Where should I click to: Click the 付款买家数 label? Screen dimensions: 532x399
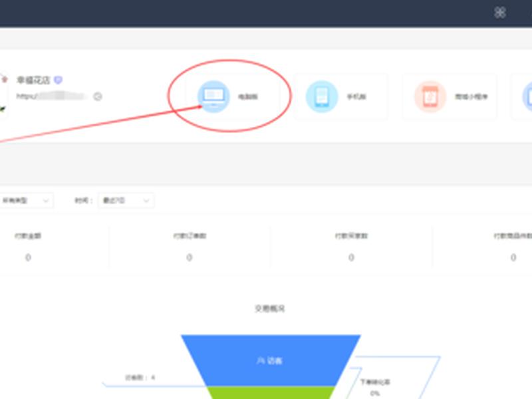click(351, 236)
